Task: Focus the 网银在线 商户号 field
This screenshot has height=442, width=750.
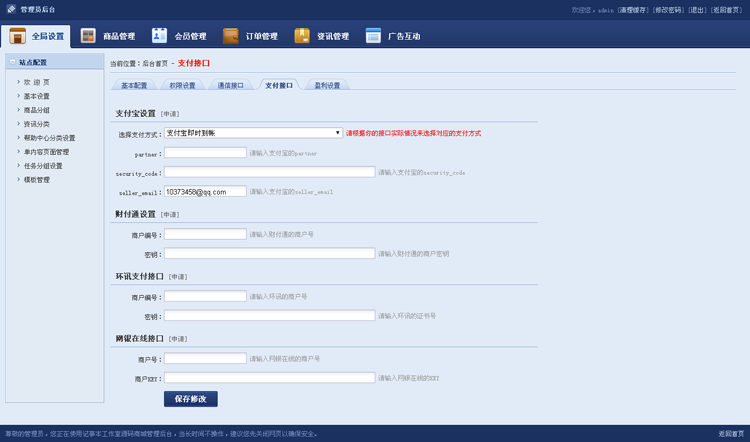Action: [x=205, y=358]
